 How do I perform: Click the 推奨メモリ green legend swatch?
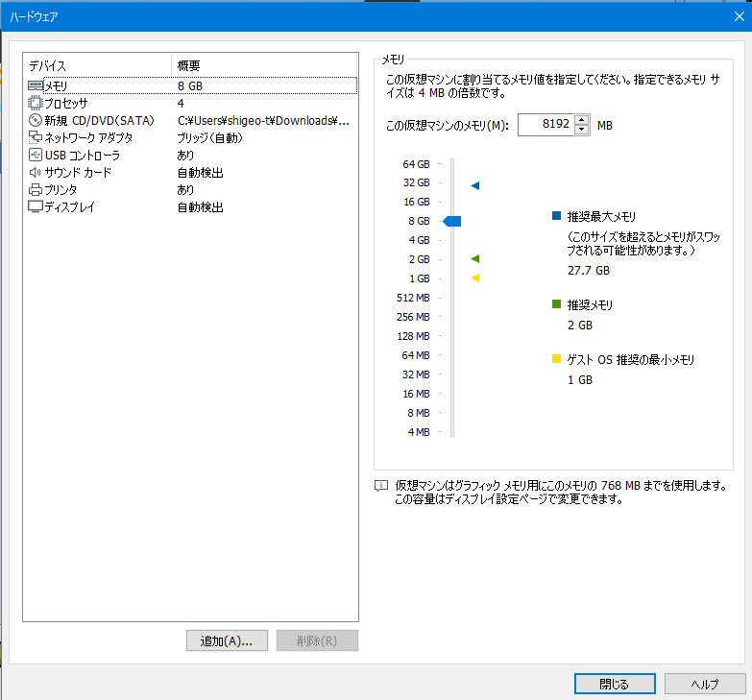tap(556, 304)
